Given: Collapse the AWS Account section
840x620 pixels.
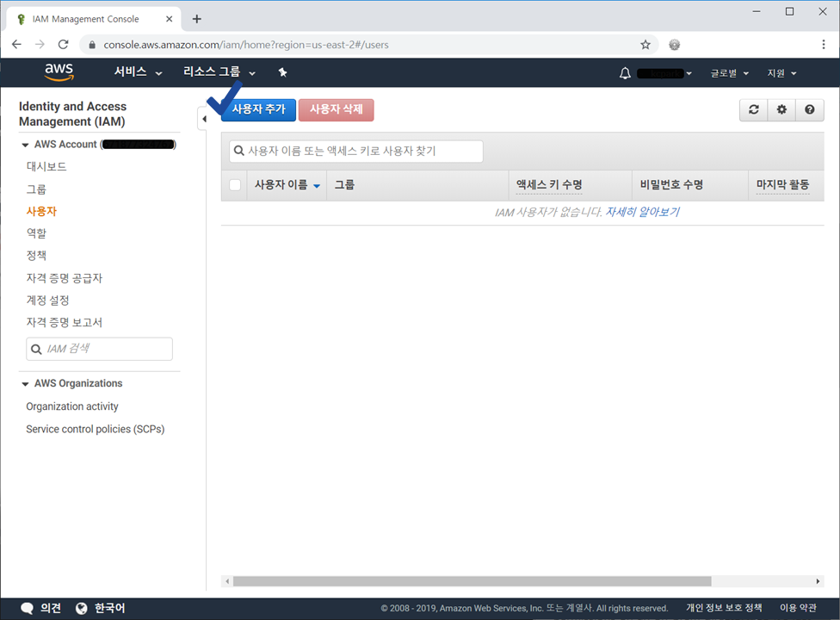Looking at the screenshot, I should click(25, 145).
